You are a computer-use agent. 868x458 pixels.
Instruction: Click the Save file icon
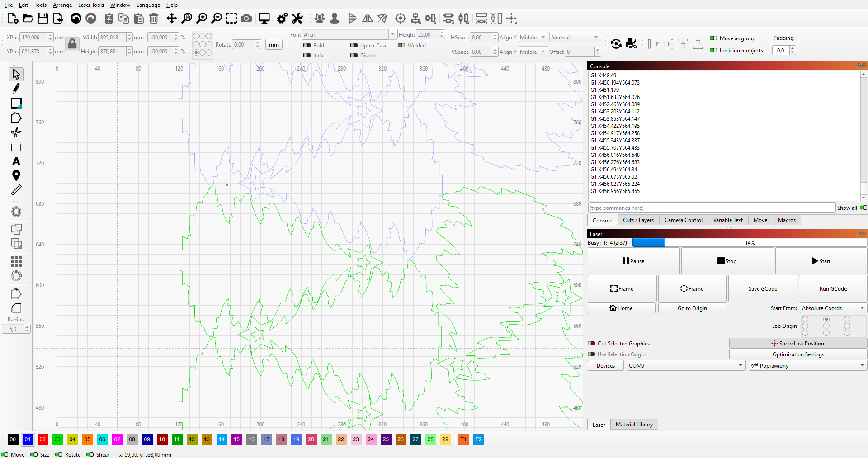tap(43, 18)
